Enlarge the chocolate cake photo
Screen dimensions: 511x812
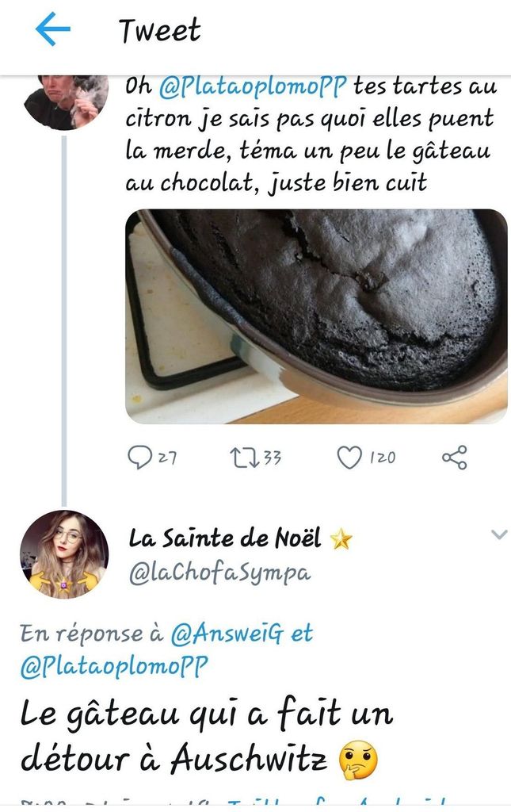click(316, 316)
